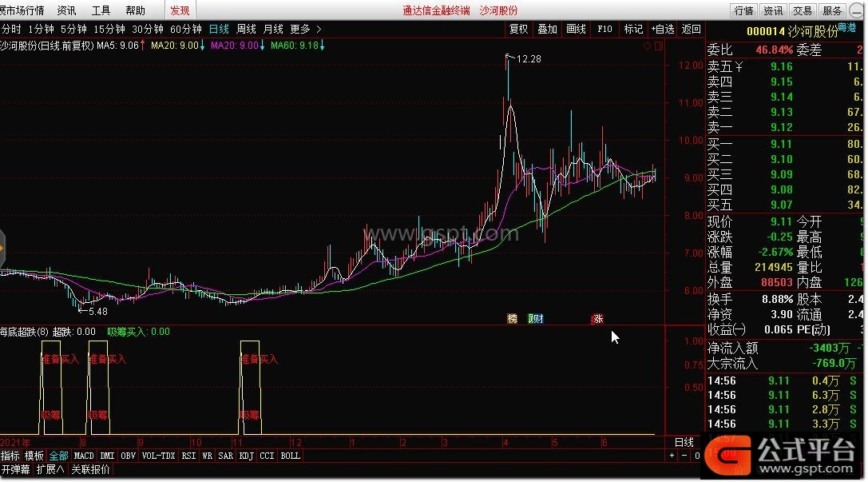Click the round minimize button top right
The height and width of the screenshot is (482, 868).
coord(857,10)
